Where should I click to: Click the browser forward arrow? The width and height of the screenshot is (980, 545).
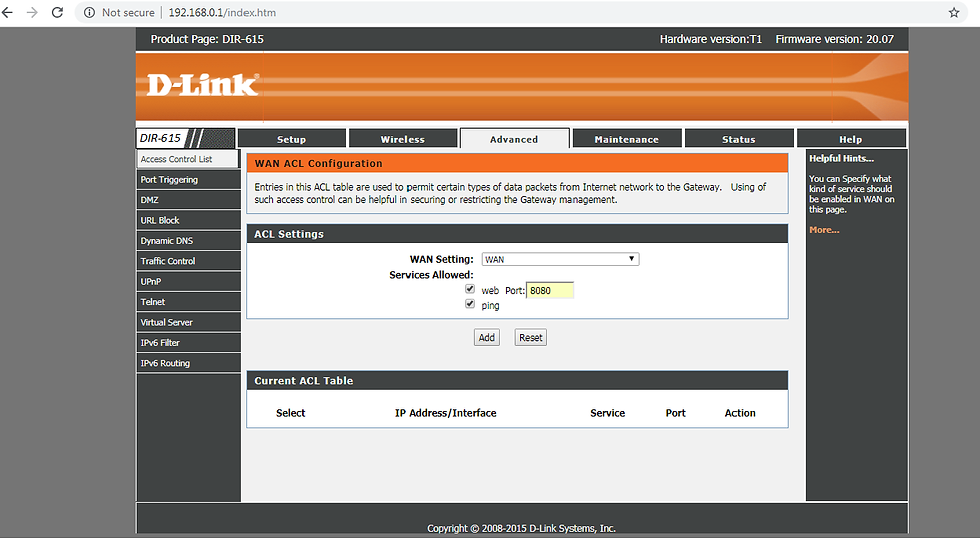coord(32,12)
